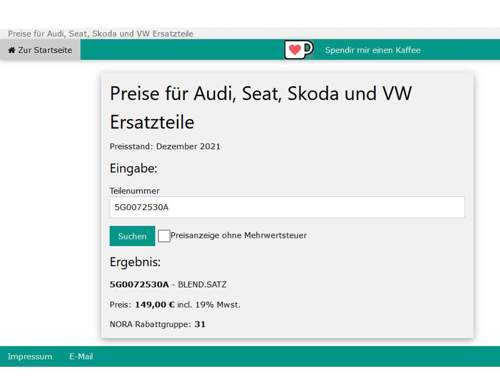The image size is (500, 381).
Task: Open the Zur Startseite menu item
Action: 40,50
